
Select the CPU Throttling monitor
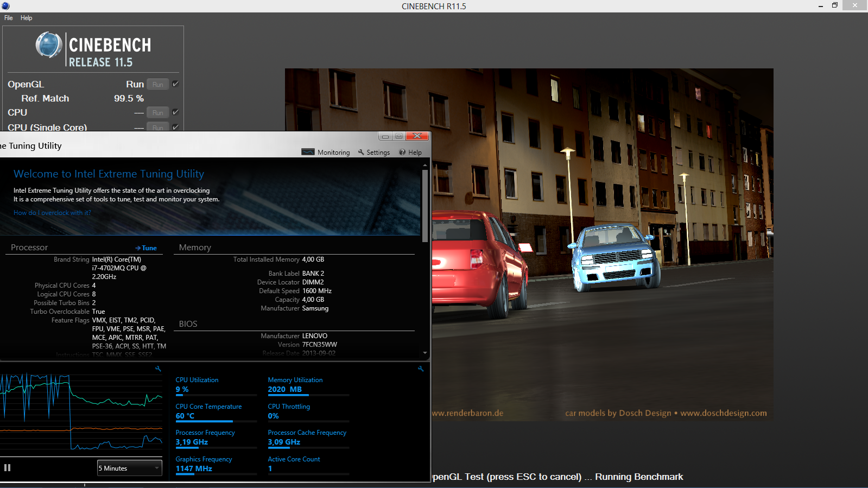308,411
